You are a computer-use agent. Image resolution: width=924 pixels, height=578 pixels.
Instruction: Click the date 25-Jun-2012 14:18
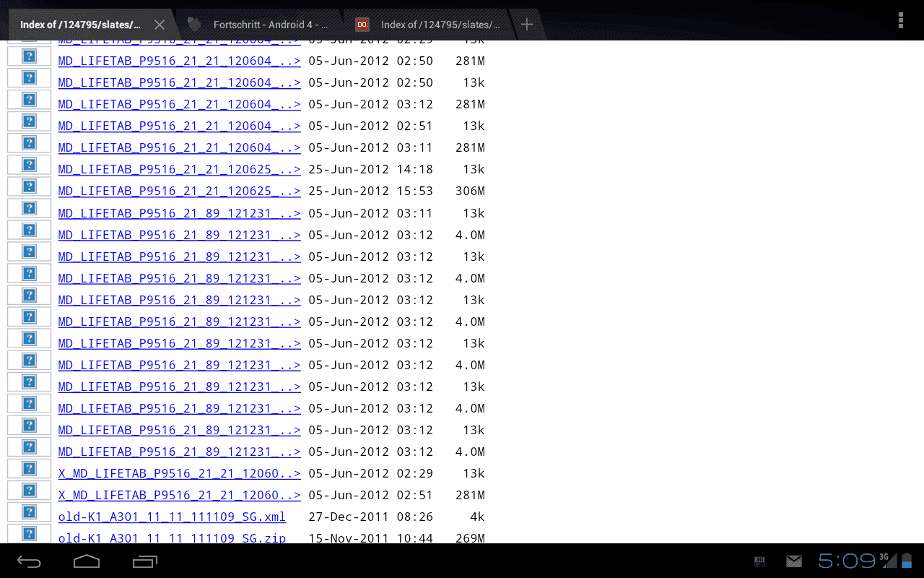pos(371,170)
